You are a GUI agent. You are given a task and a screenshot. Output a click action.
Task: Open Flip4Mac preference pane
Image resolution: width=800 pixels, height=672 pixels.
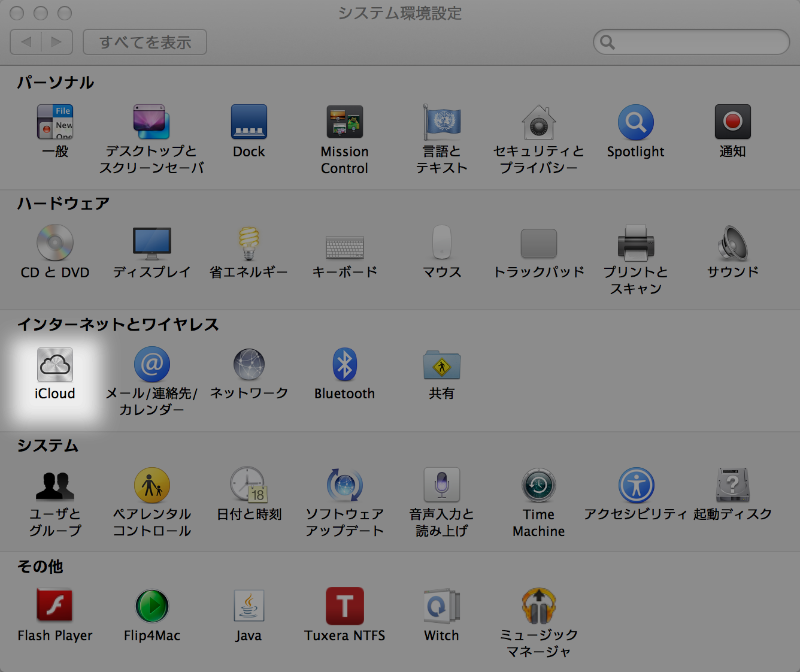(152, 606)
